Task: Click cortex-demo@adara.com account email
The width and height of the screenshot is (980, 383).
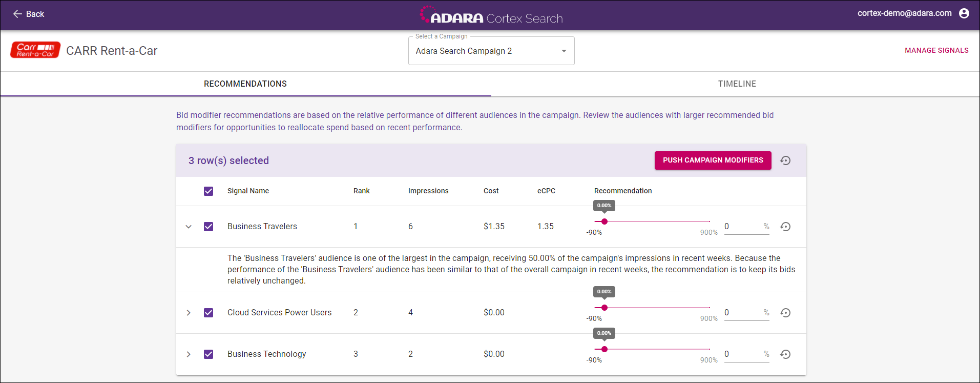Action: 904,13
